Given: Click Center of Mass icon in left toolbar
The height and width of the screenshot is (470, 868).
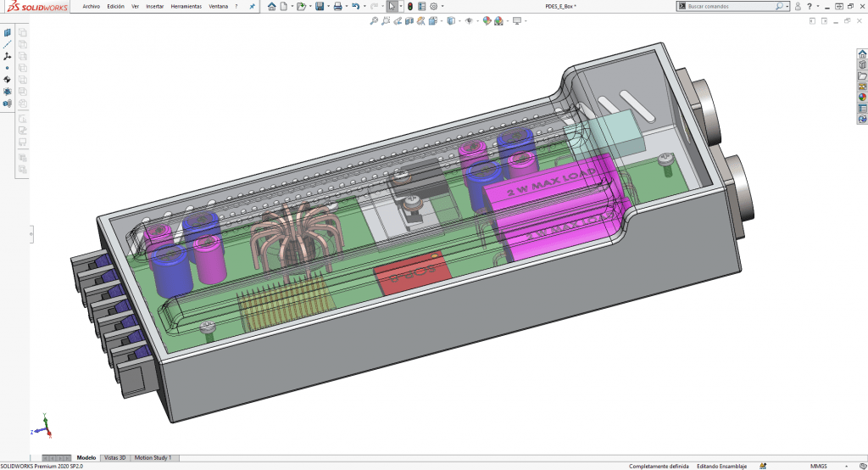Looking at the screenshot, I should (7, 80).
